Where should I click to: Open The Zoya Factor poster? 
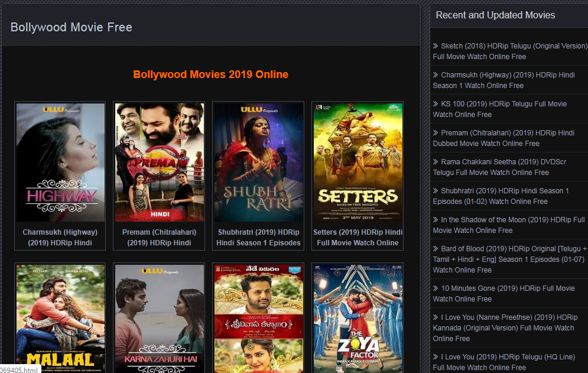(358, 319)
